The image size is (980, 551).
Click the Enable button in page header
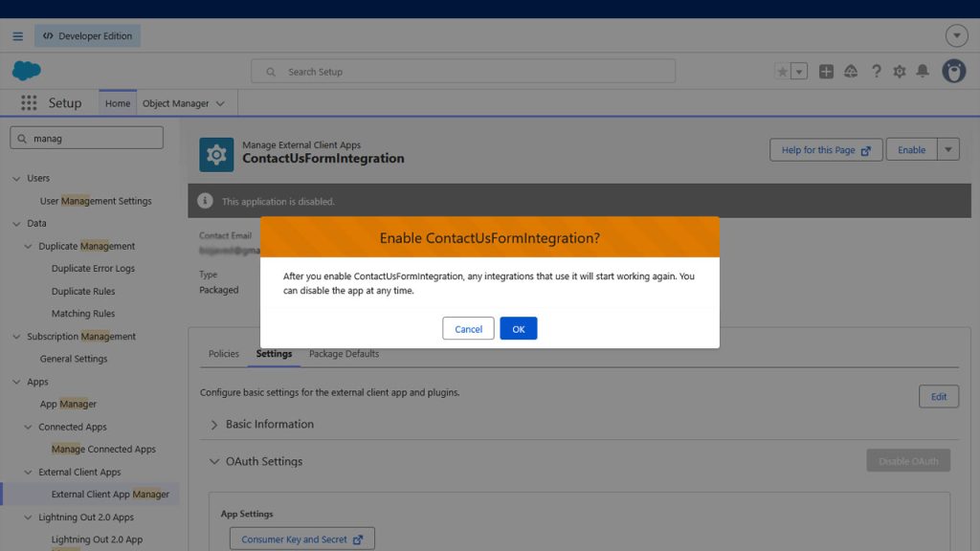click(911, 150)
